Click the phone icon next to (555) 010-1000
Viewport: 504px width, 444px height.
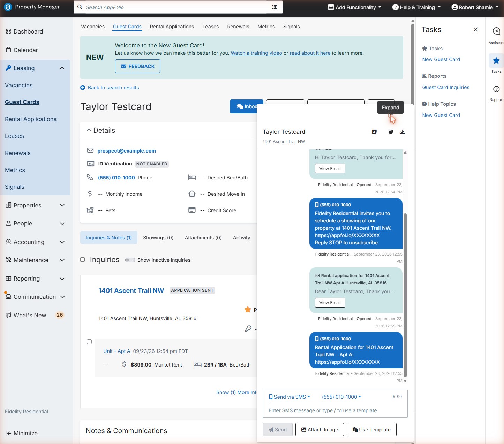tap(90, 177)
